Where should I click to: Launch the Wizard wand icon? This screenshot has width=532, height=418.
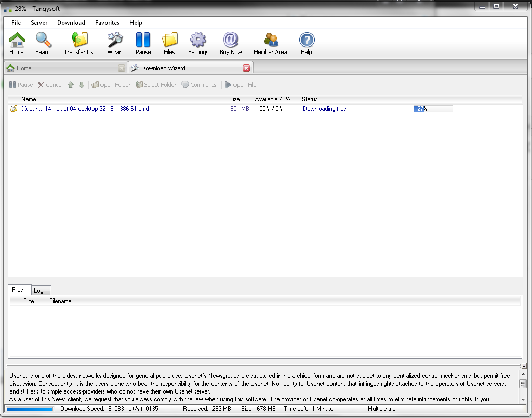[x=116, y=44]
